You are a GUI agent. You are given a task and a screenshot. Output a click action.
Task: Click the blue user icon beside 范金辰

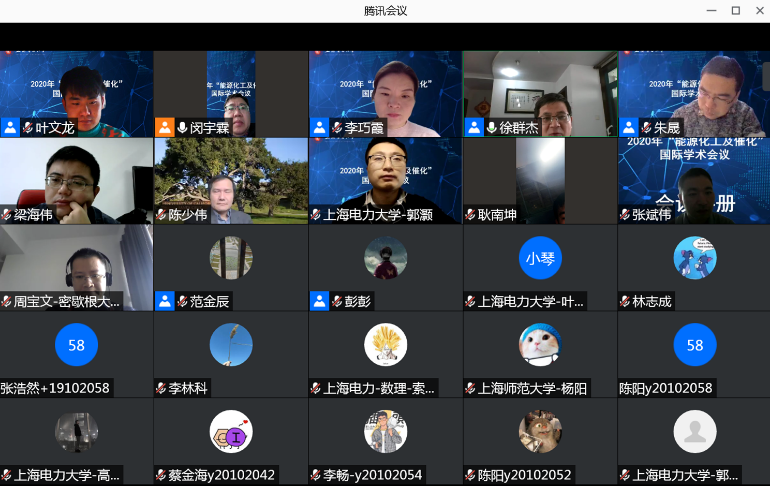pyautogui.click(x=164, y=301)
